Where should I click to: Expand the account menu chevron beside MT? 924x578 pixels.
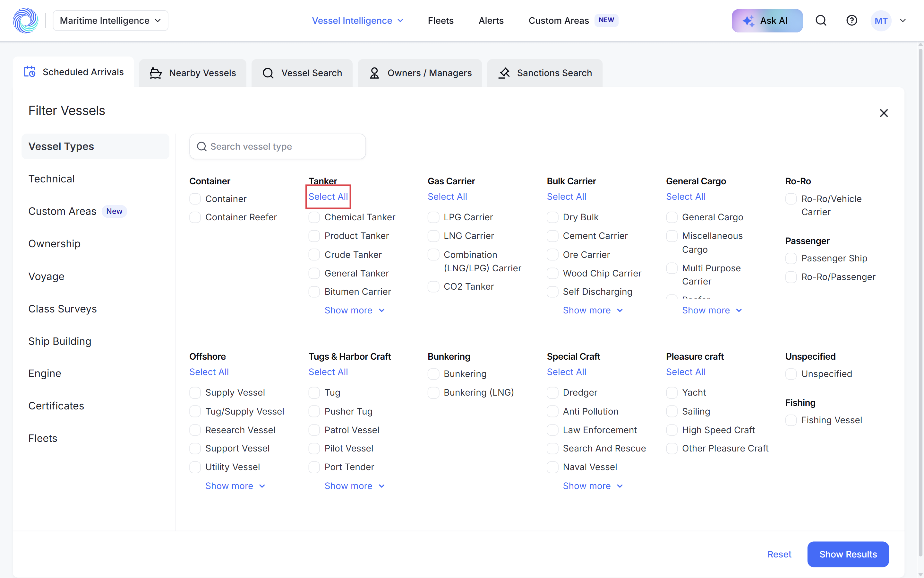pyautogui.click(x=903, y=21)
